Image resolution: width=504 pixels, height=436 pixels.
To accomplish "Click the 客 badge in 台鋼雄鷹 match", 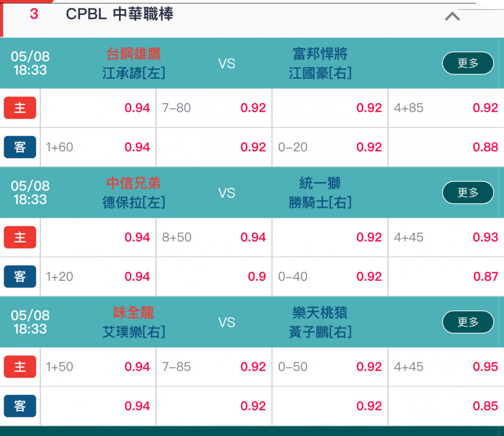I will (x=20, y=147).
